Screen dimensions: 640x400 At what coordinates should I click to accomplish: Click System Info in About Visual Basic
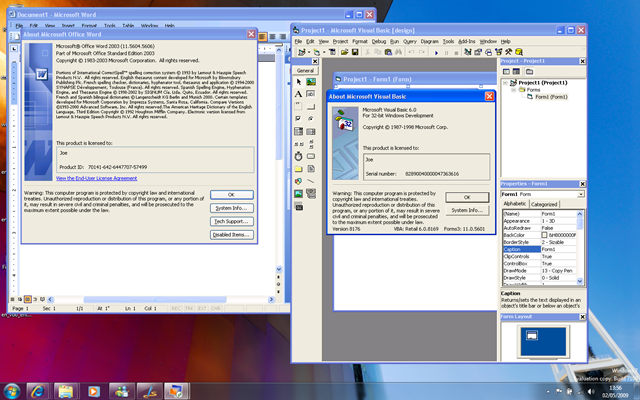point(467,210)
